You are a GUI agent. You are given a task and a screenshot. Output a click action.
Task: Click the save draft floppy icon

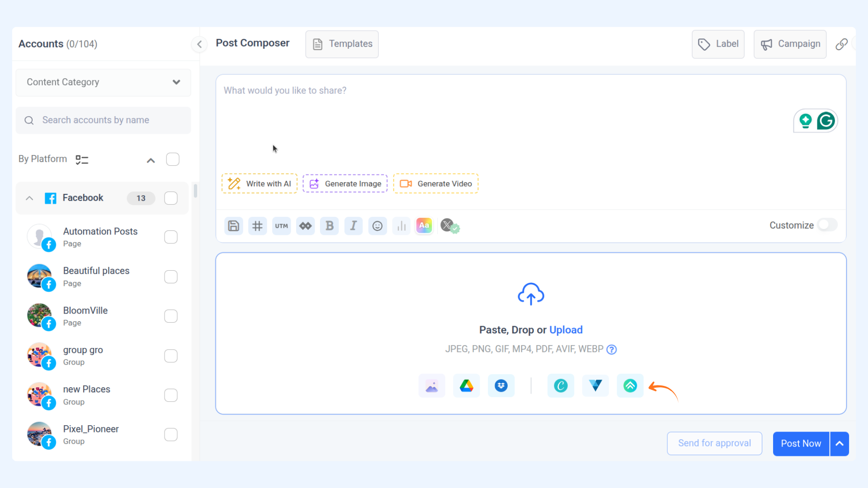tap(233, 226)
